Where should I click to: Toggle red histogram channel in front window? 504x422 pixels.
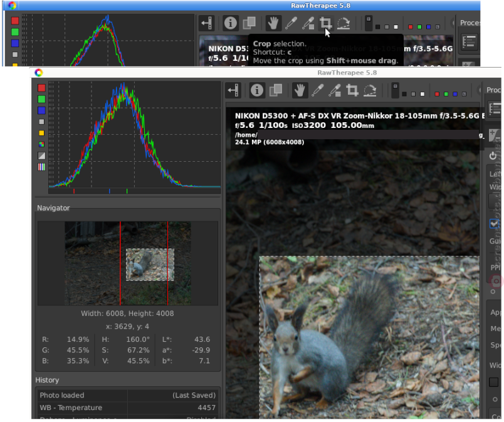coord(41,88)
